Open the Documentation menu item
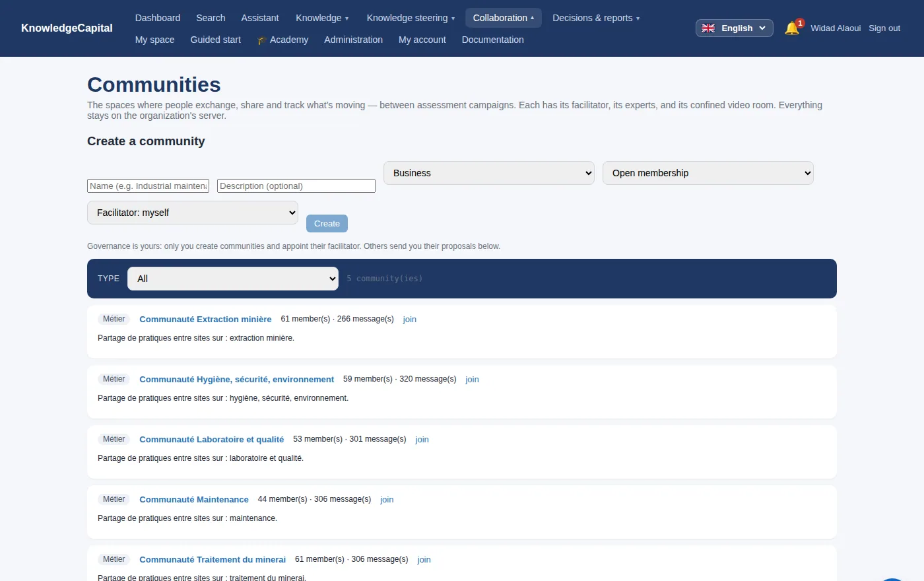 tap(493, 40)
